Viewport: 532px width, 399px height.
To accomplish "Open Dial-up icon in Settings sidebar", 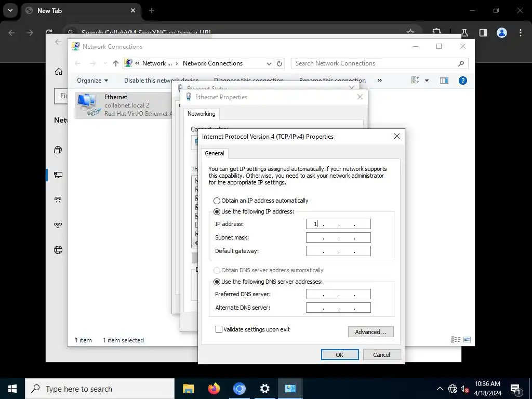I will tap(58, 200).
